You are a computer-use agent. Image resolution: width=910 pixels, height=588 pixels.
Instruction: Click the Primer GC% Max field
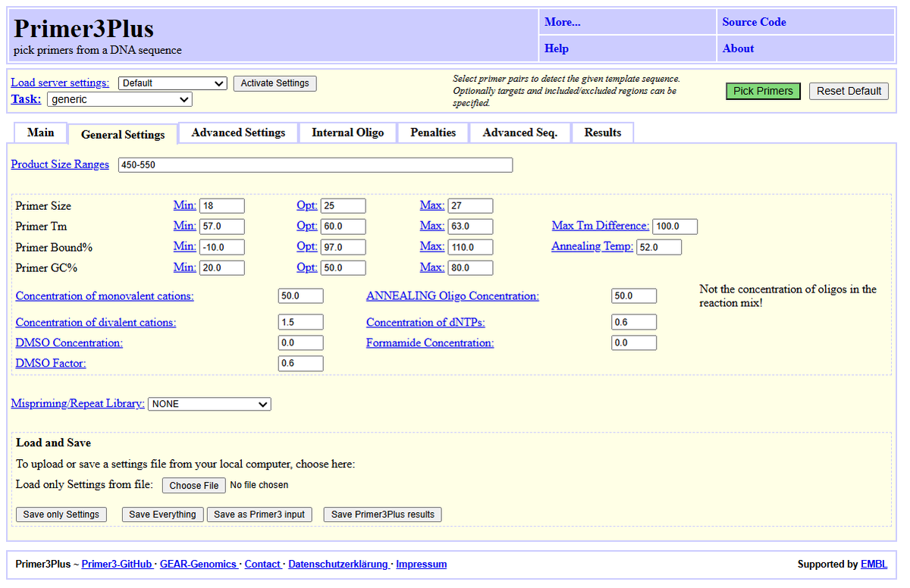[x=470, y=267]
